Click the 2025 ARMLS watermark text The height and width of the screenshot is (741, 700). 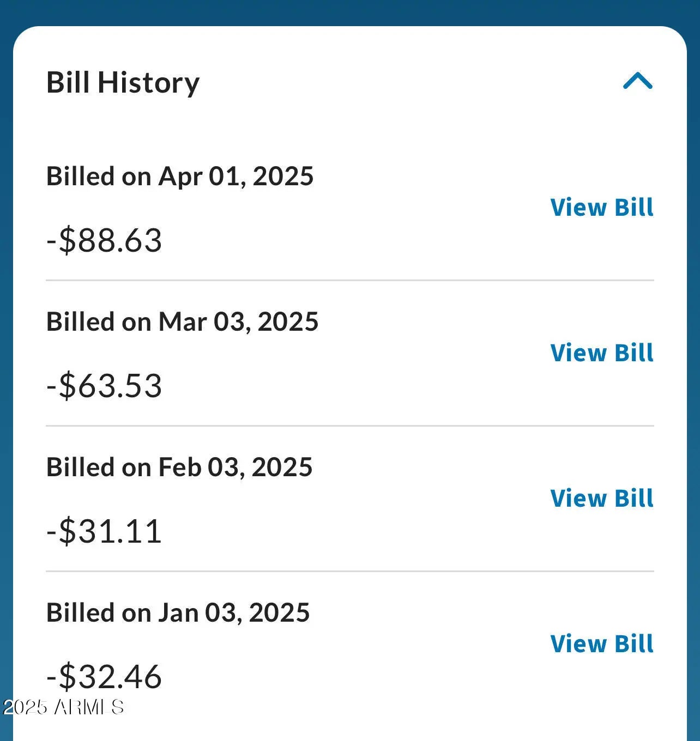point(63,707)
